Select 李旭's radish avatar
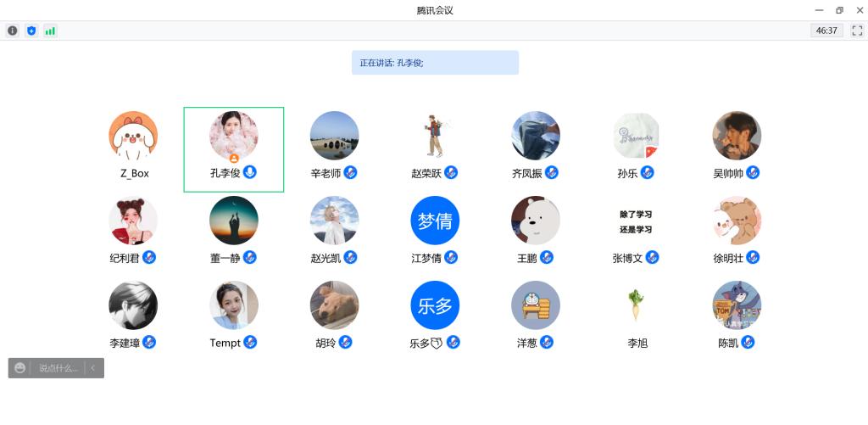 click(x=637, y=305)
